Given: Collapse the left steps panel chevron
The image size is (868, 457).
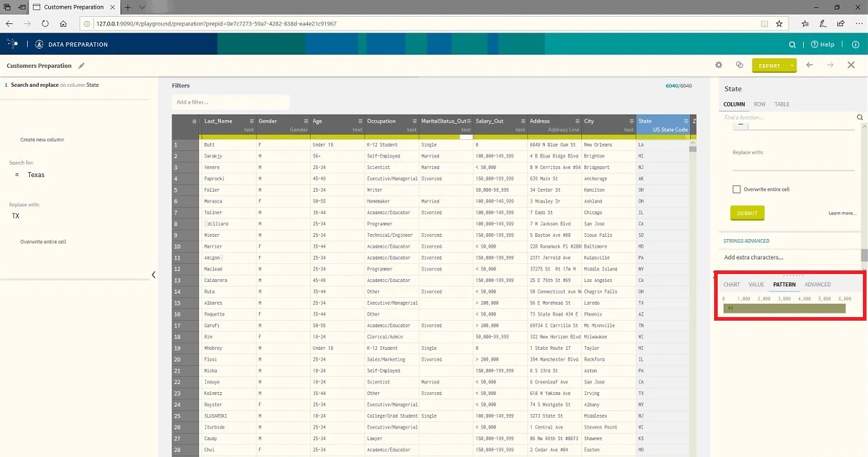Looking at the screenshot, I should pos(153,275).
